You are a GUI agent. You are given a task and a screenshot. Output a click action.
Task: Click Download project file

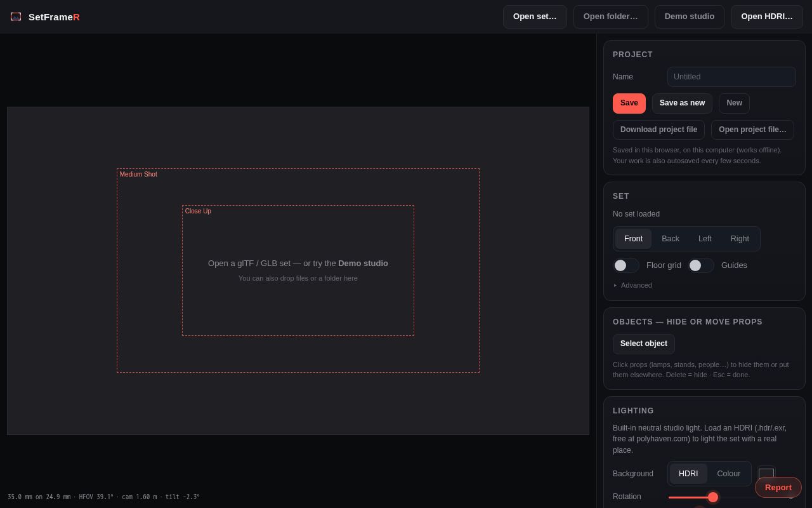[658, 130]
